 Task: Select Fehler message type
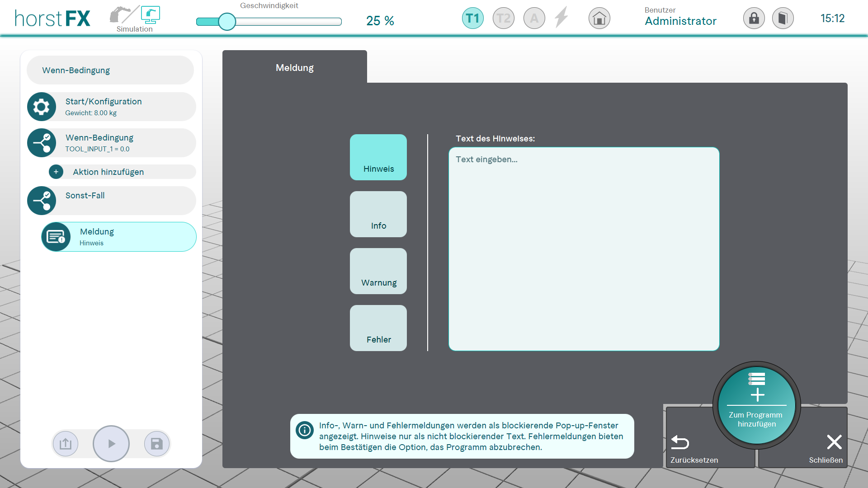tap(378, 328)
